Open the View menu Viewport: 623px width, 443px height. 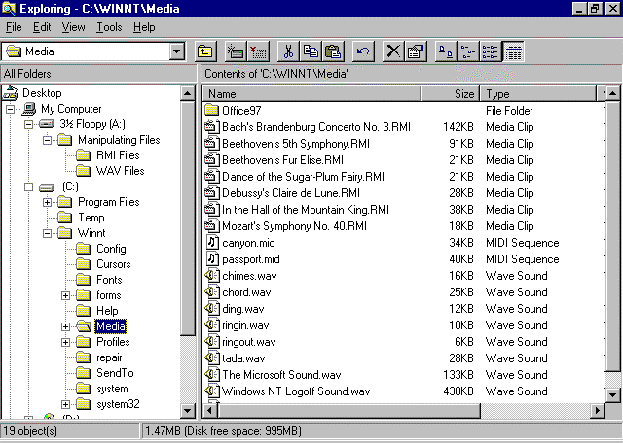click(x=73, y=27)
